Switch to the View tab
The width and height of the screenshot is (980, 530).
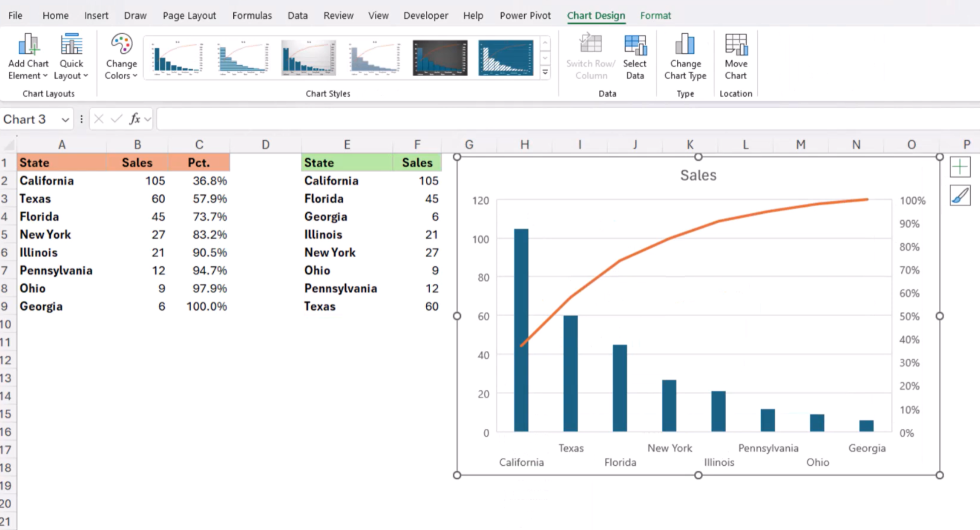378,16
